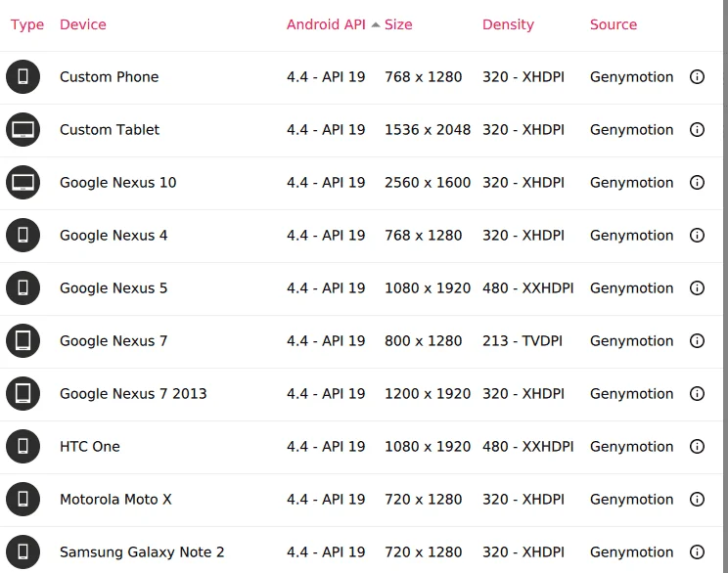This screenshot has width=728, height=573.
Task: Select the Google Nexus 4 device name
Action: [x=114, y=236]
